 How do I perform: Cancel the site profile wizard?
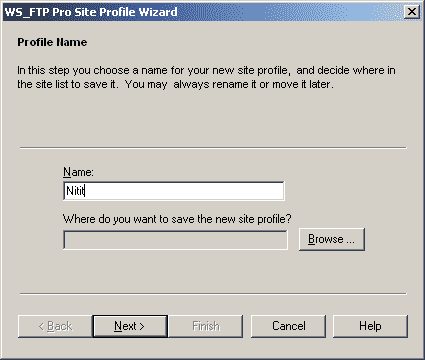288,326
